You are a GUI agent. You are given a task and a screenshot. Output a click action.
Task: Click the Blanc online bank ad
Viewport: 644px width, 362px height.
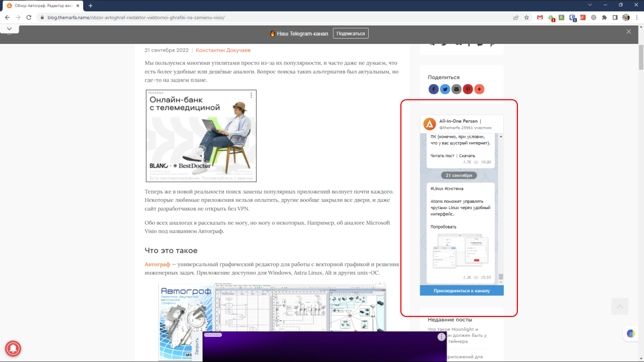[x=201, y=136]
